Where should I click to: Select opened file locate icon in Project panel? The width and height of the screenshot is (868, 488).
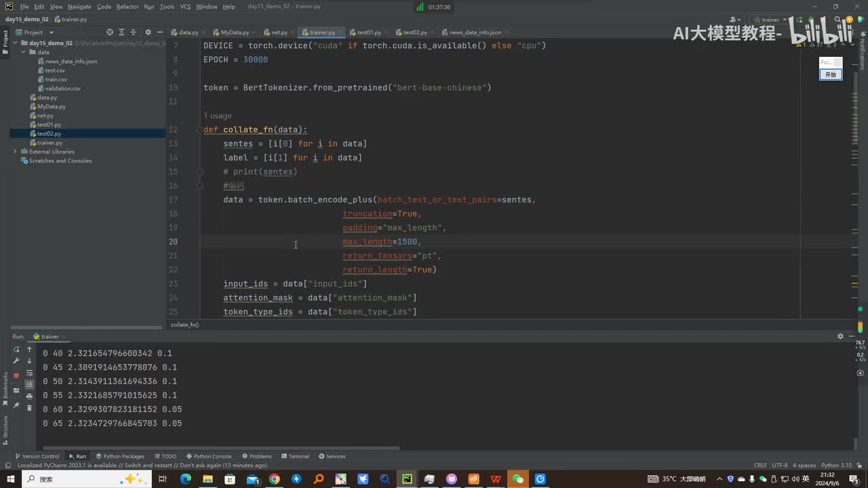110,33
